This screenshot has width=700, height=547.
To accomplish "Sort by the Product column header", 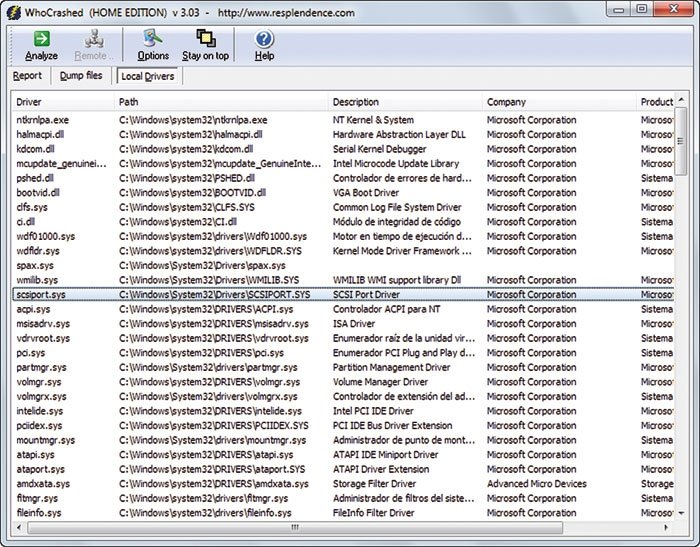I will pos(655,102).
